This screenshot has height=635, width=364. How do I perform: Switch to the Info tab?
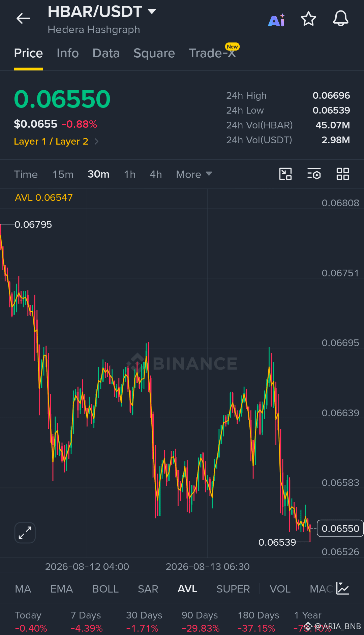pos(68,53)
